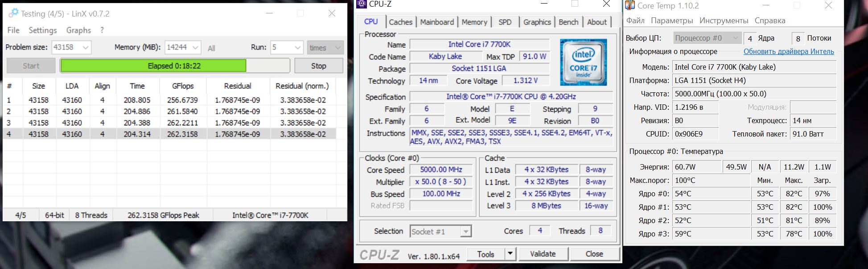Click '8 Threads' in LinX status bar
This screenshot has height=269, width=868.
[91, 215]
